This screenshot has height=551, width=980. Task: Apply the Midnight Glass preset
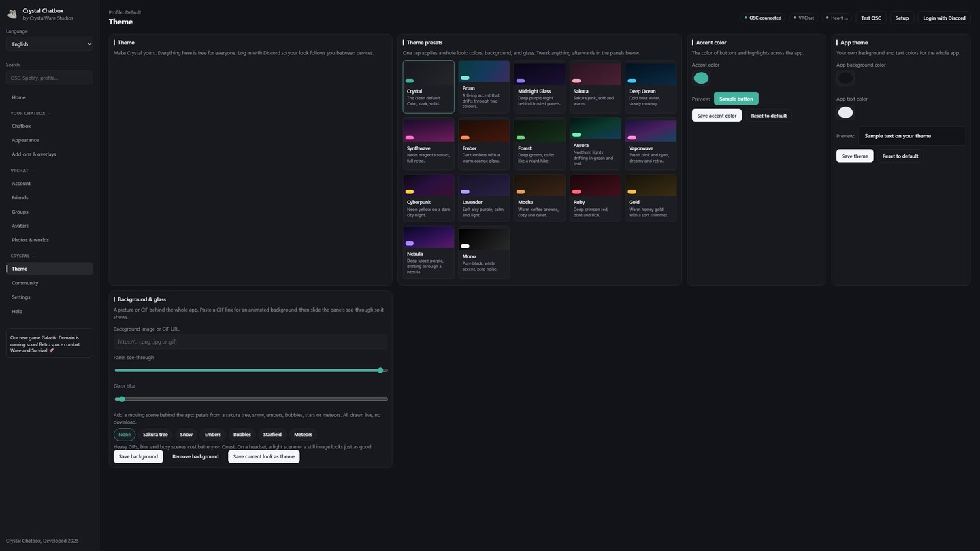pos(540,86)
